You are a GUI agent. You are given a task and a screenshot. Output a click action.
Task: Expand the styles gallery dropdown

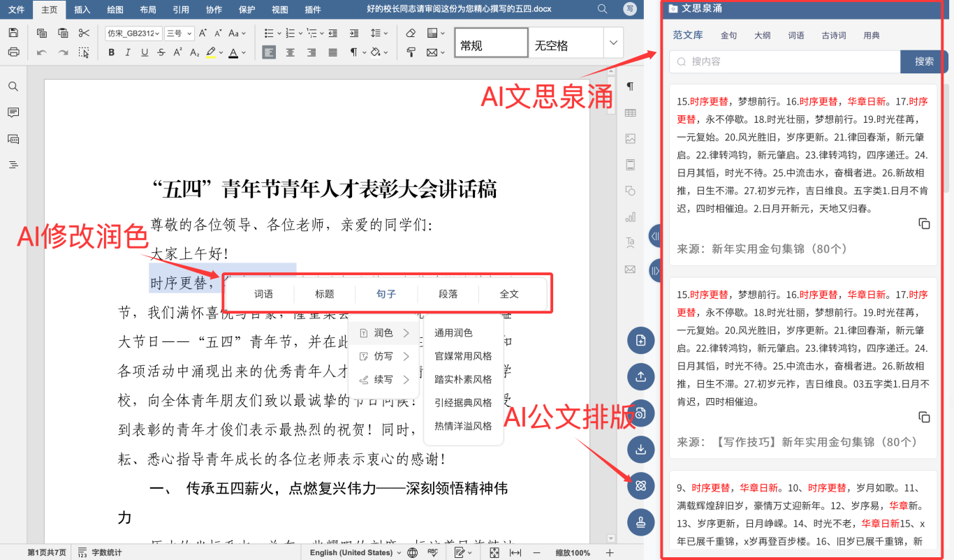(x=613, y=43)
